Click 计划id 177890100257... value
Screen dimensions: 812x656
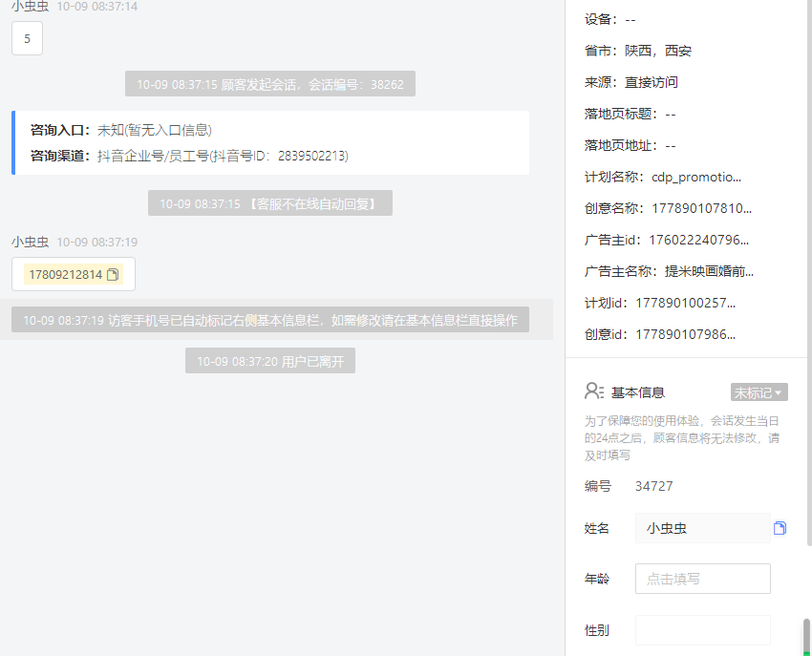coord(685,303)
